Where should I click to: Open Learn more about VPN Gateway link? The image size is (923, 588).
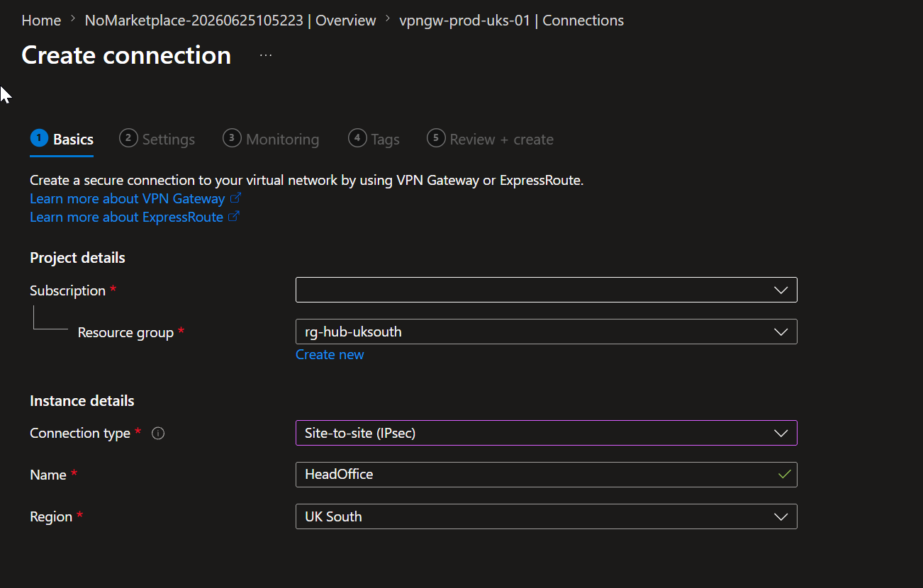(128, 198)
